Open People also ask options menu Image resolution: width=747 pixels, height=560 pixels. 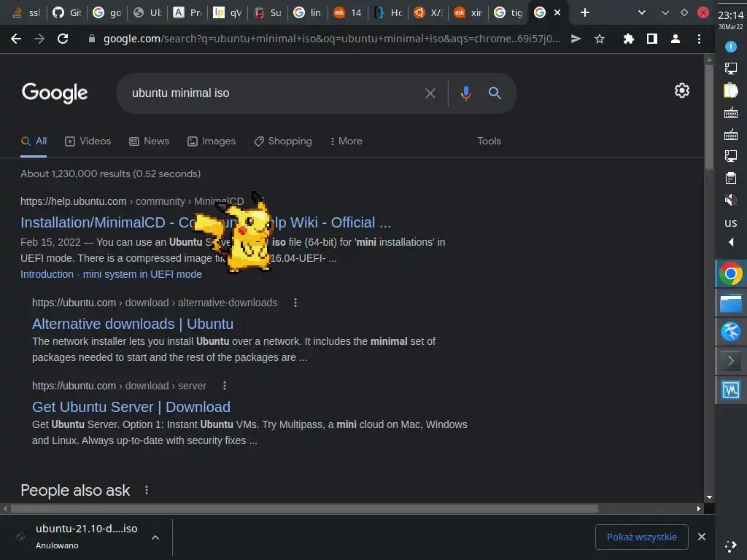(x=146, y=490)
